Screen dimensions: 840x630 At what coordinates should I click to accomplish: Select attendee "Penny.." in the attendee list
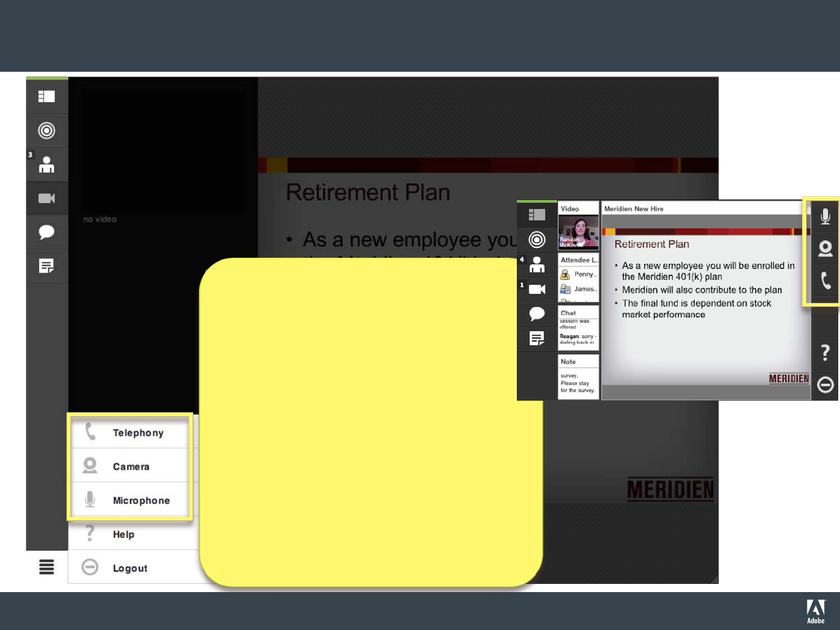(x=579, y=274)
